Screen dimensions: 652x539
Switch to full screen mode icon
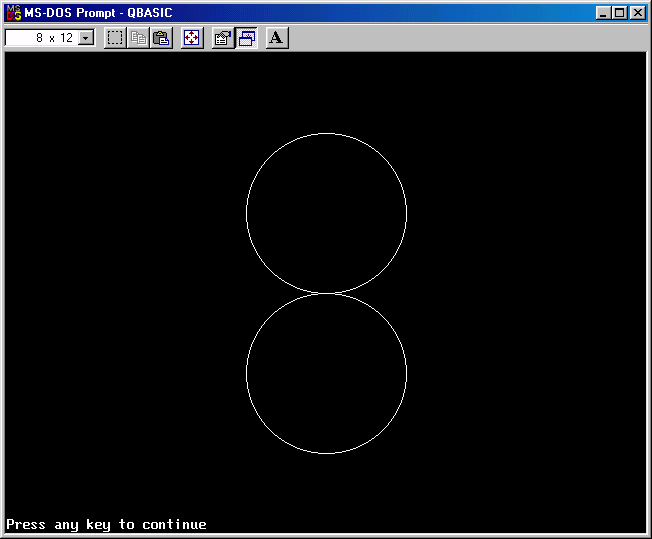(192, 38)
